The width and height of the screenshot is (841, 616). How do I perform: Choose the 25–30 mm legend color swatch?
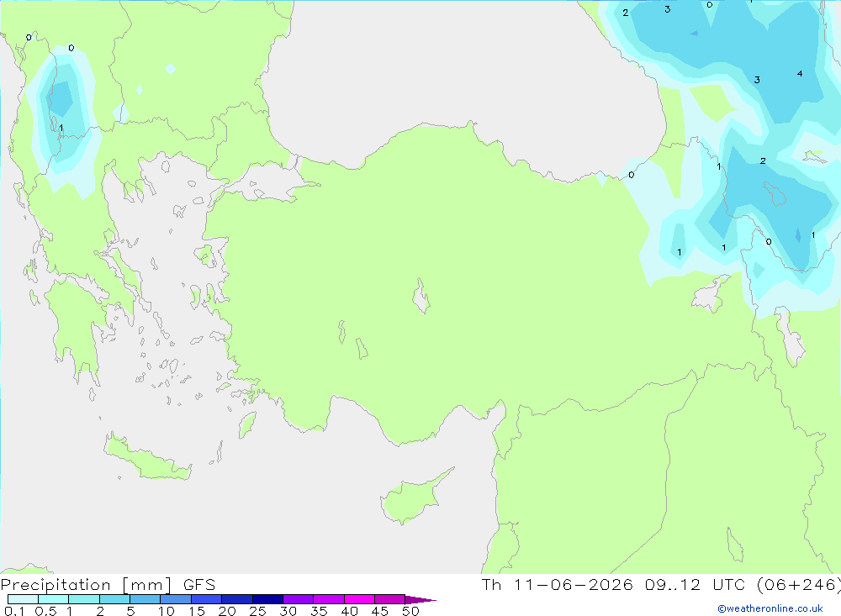click(267, 599)
